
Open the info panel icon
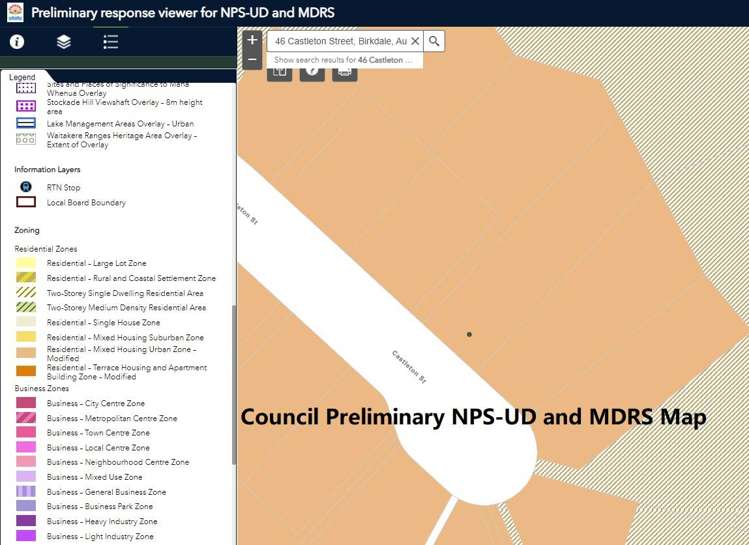coord(17,42)
